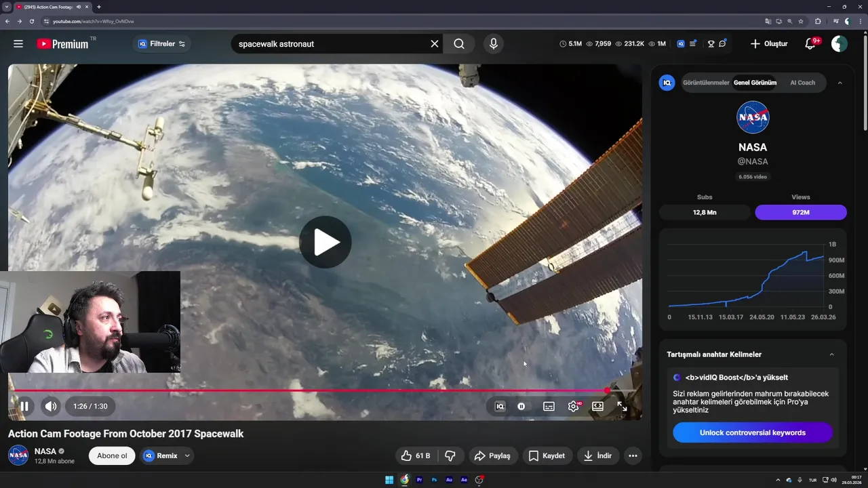Click the Oluştur create button

point(769,44)
